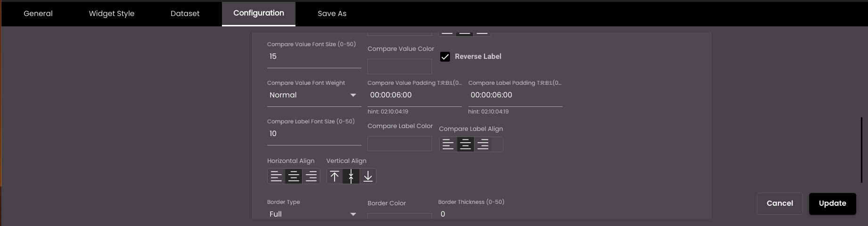Pick the Compare Value Color swatch
The height and width of the screenshot is (226, 868).
coord(400,66)
